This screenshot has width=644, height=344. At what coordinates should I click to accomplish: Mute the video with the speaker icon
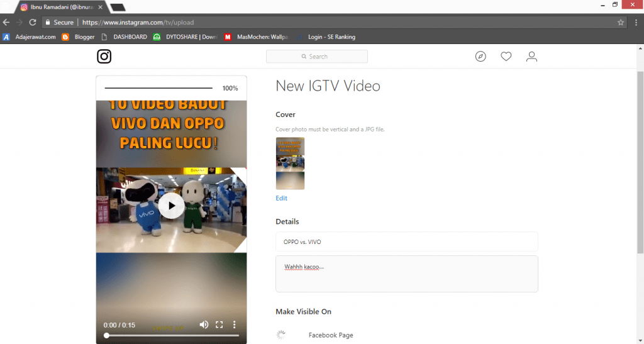pos(204,325)
